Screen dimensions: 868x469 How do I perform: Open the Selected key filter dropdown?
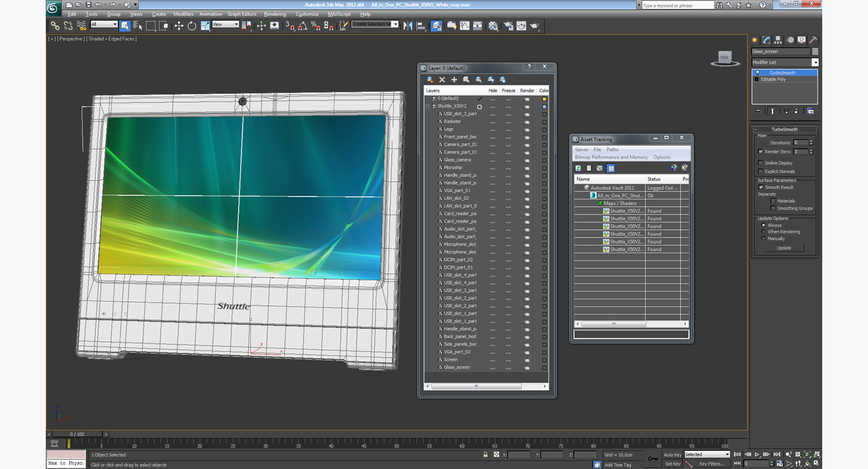pyautogui.click(x=707, y=454)
